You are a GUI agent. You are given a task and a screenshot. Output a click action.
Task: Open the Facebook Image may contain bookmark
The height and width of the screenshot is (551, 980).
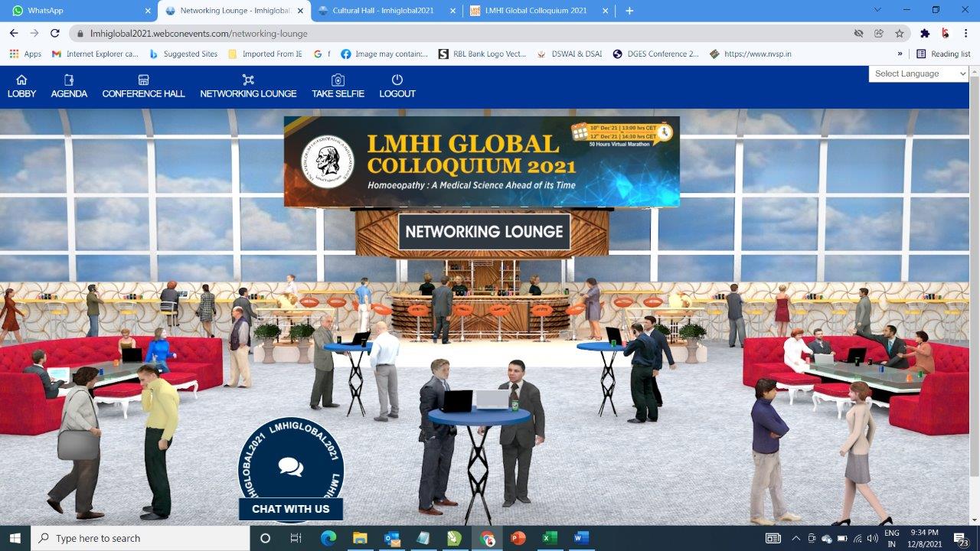384,54
